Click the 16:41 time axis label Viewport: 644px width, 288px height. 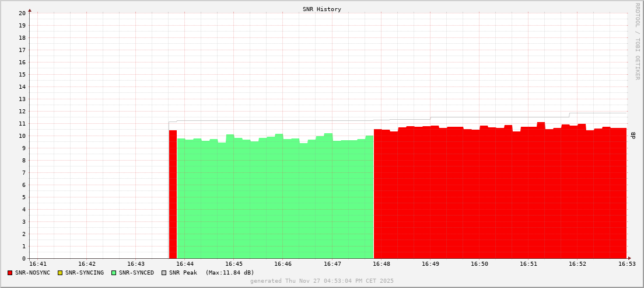pos(37,264)
